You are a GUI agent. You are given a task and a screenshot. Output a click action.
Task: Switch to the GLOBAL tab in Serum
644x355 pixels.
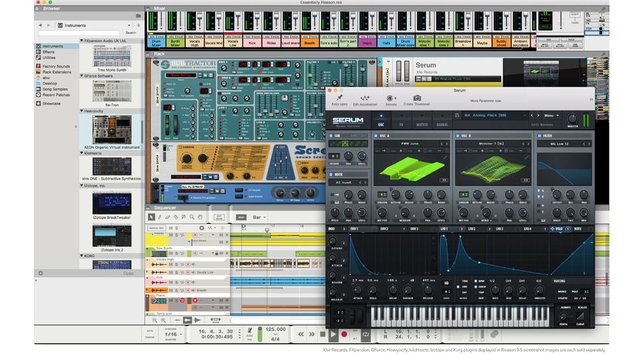click(442, 121)
